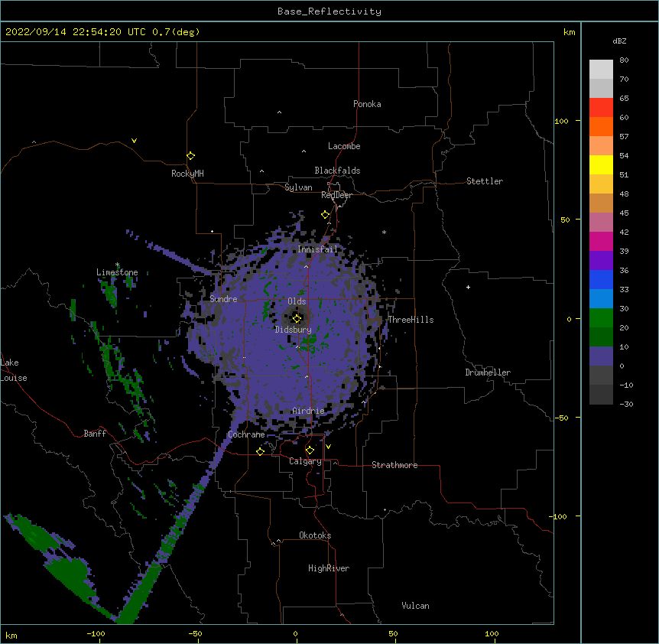
Task: Click the Vulcan label
Action: tap(415, 606)
